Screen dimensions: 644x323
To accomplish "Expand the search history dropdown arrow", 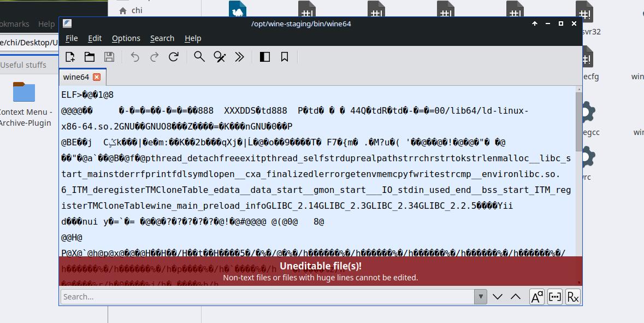I will point(481,297).
